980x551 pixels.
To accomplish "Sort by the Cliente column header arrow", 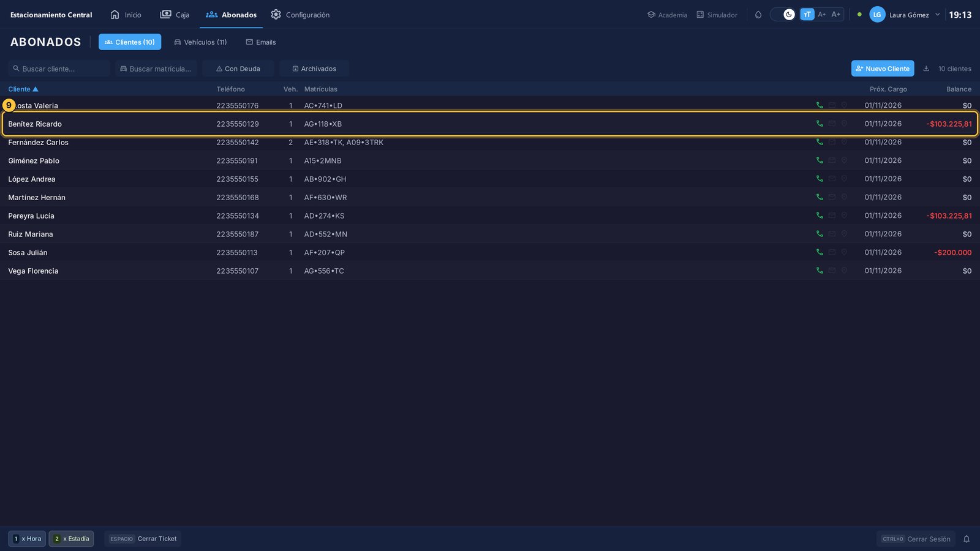I will click(x=36, y=89).
